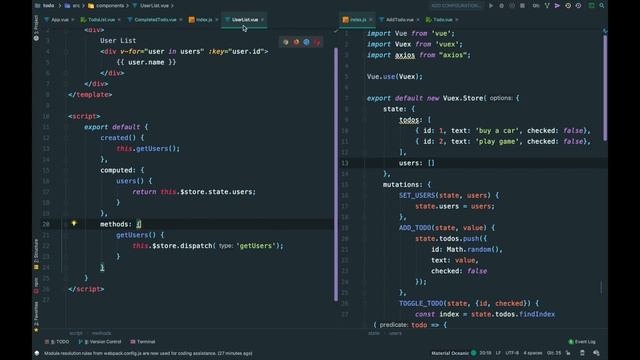Collapse the todos array fold in index.js
Image resolution: width=640 pixels, height=360 pixels.
click(364, 120)
